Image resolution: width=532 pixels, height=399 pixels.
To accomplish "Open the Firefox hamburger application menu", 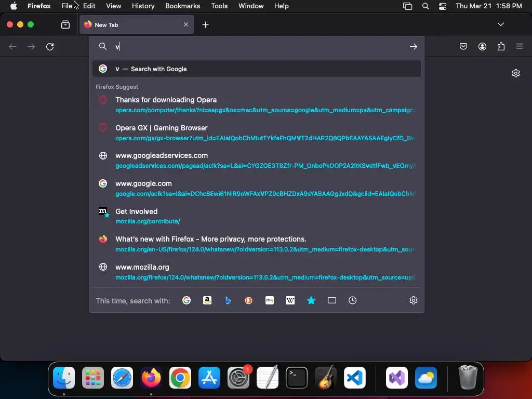I will click(x=520, y=46).
